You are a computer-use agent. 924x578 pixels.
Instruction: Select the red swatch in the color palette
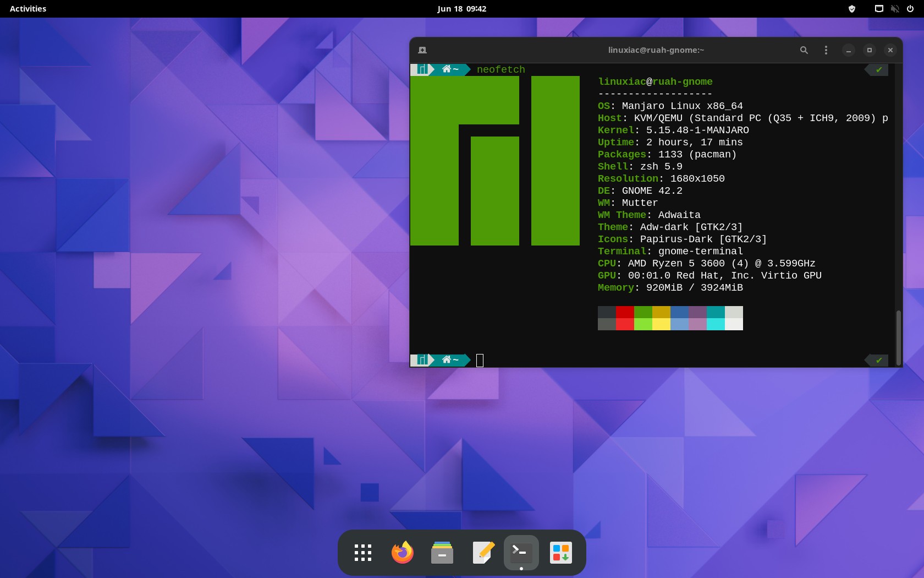[x=625, y=318]
